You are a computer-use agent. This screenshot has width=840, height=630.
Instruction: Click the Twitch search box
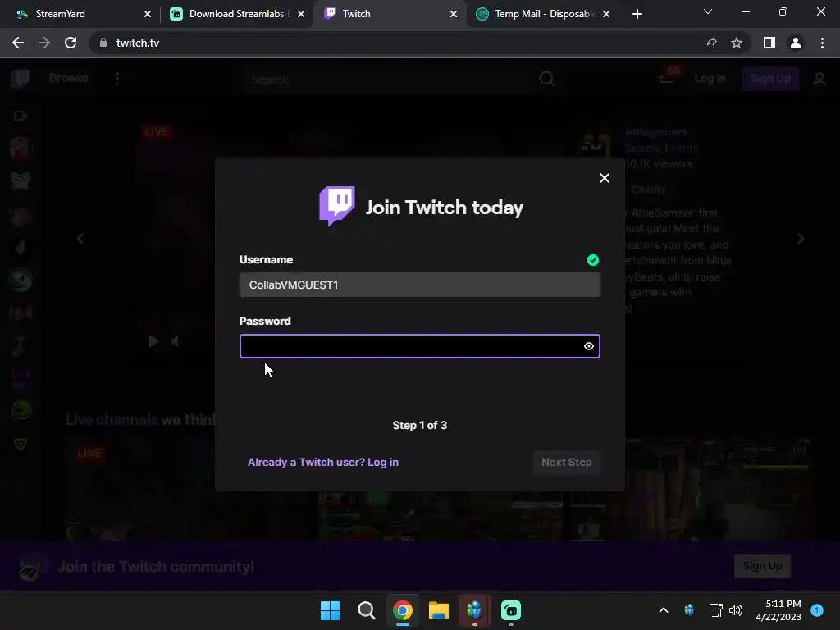click(388, 80)
